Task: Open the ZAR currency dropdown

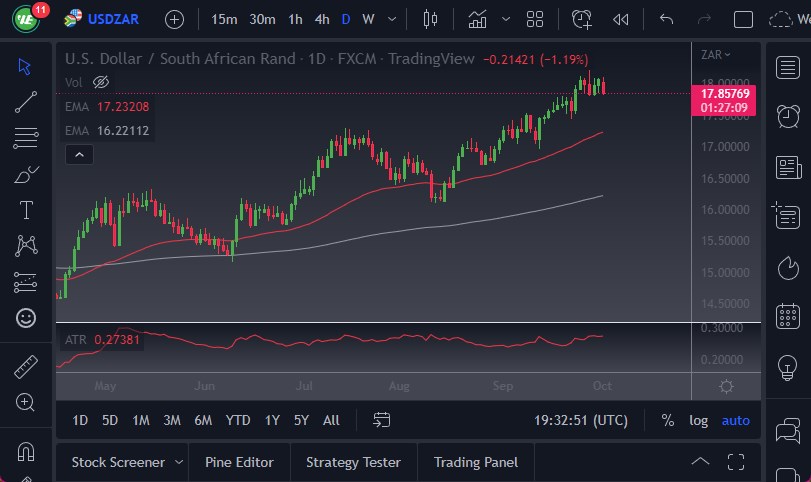Action: 715,54
